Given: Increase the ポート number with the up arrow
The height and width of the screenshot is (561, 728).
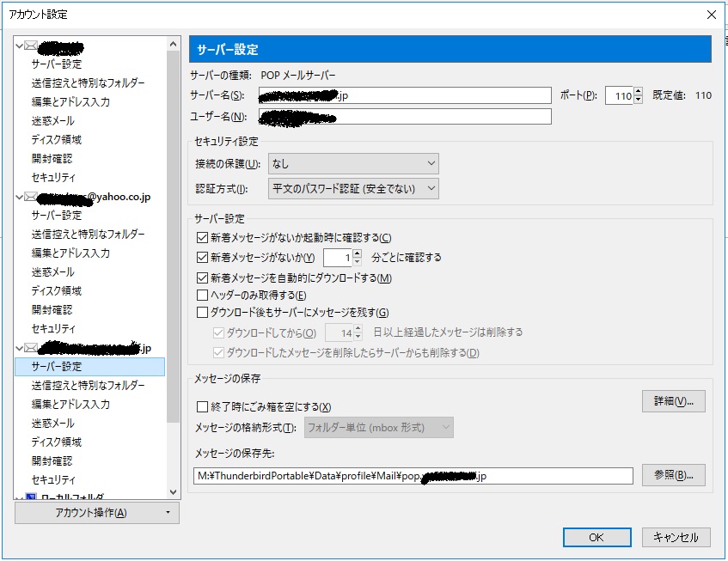Looking at the screenshot, I should [638, 91].
